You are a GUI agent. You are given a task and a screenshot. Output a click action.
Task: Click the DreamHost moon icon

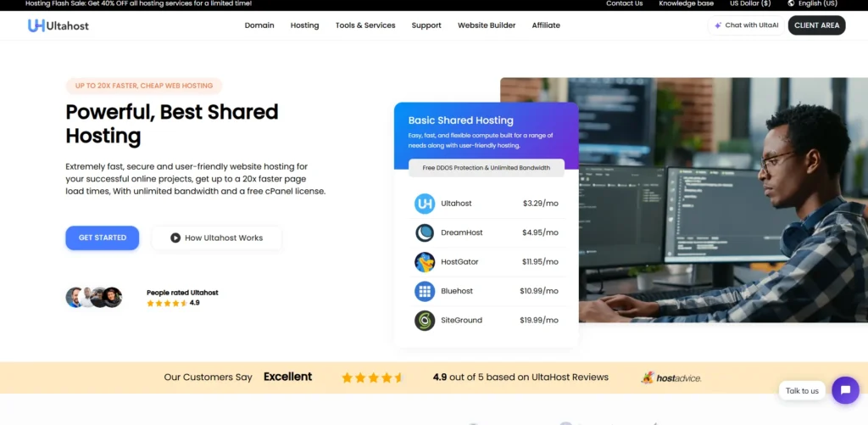[425, 232]
